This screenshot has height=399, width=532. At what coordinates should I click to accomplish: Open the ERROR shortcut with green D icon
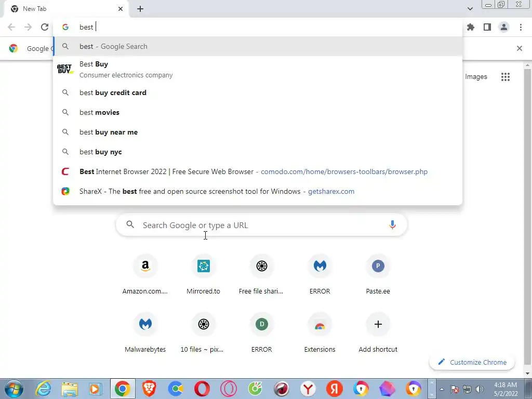pyautogui.click(x=261, y=334)
